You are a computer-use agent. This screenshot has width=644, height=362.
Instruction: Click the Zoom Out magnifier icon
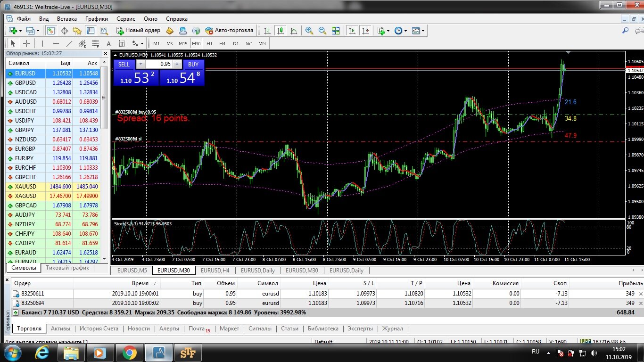coord(322,31)
